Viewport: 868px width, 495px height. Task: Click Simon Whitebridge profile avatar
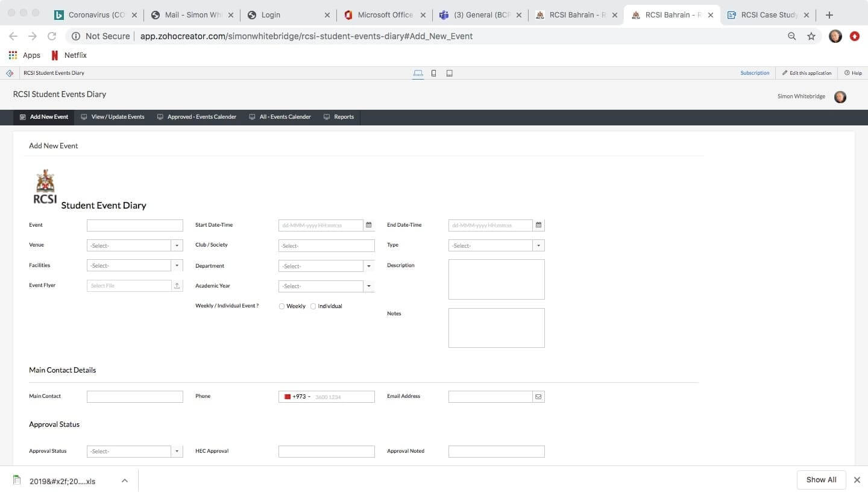coord(840,96)
